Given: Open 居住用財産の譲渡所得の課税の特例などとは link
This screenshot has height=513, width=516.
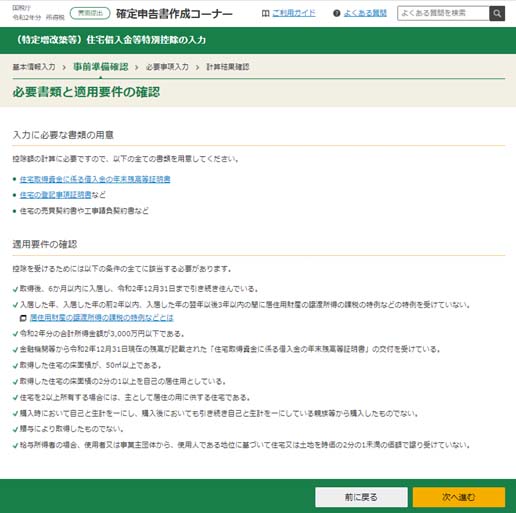Looking at the screenshot, I should (102, 318).
